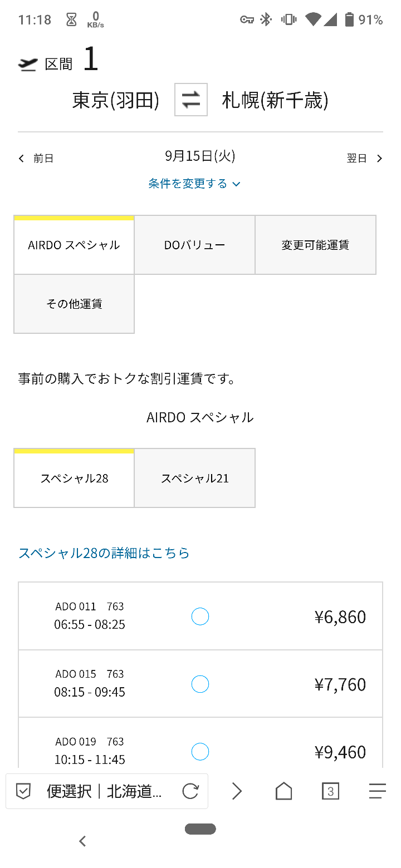Go to next day (翌日)

tap(365, 159)
